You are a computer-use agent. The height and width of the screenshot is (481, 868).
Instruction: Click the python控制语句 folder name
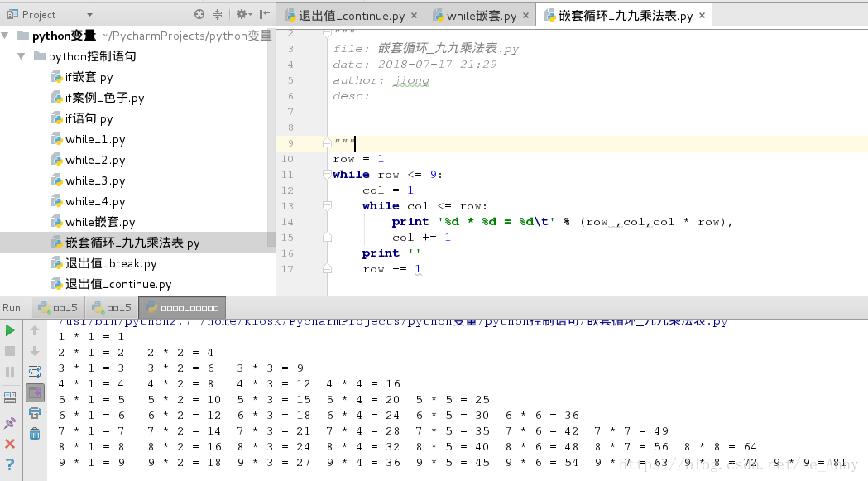tap(93, 56)
